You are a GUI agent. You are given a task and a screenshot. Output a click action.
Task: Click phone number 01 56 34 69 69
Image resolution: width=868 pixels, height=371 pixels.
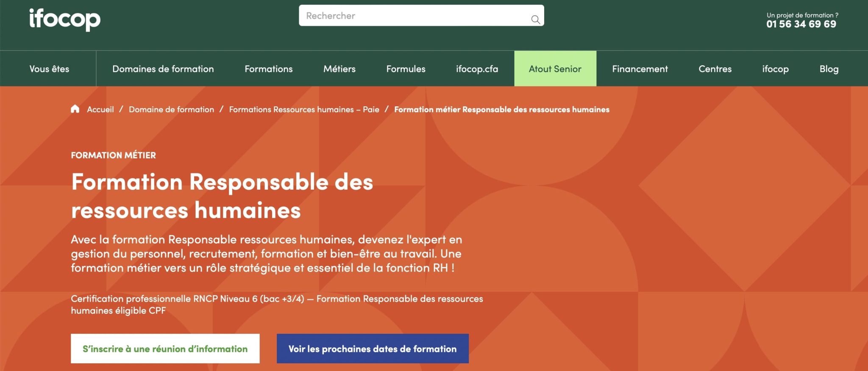point(801,24)
